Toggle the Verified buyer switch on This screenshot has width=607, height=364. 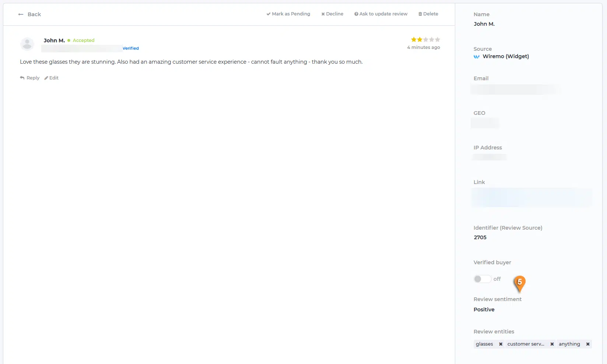point(482,279)
